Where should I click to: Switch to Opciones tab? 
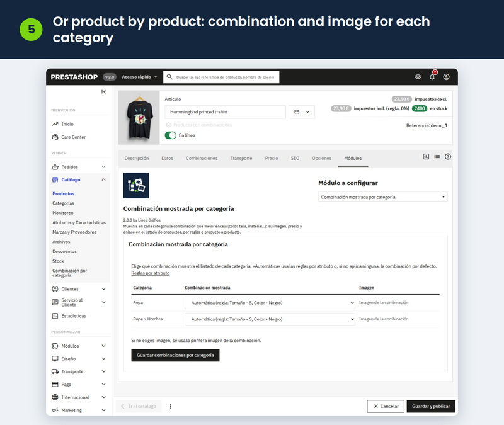(321, 158)
